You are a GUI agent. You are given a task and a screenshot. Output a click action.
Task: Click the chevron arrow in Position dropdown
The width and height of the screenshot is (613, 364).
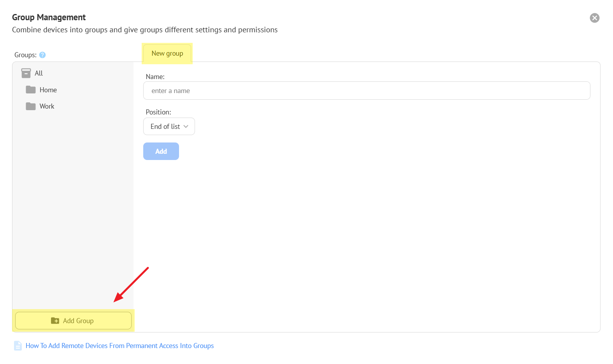pos(186,127)
